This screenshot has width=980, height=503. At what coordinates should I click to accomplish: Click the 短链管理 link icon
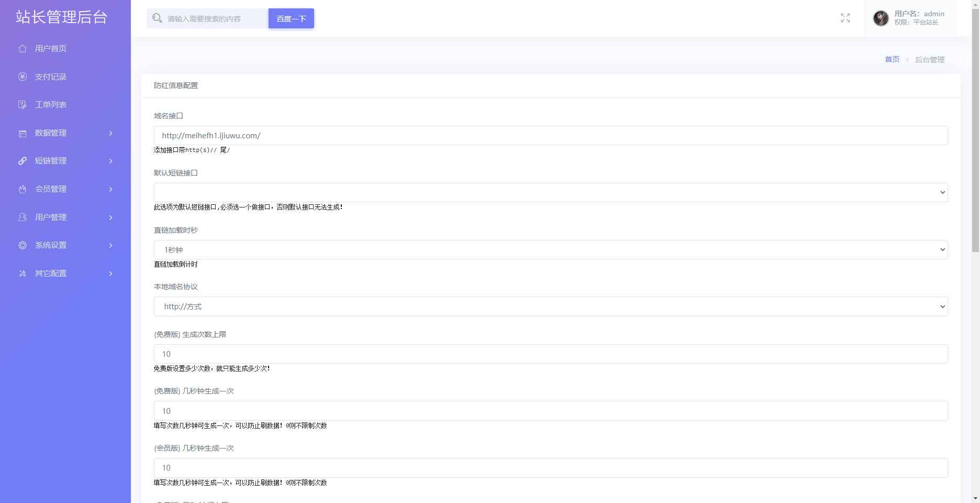click(23, 161)
